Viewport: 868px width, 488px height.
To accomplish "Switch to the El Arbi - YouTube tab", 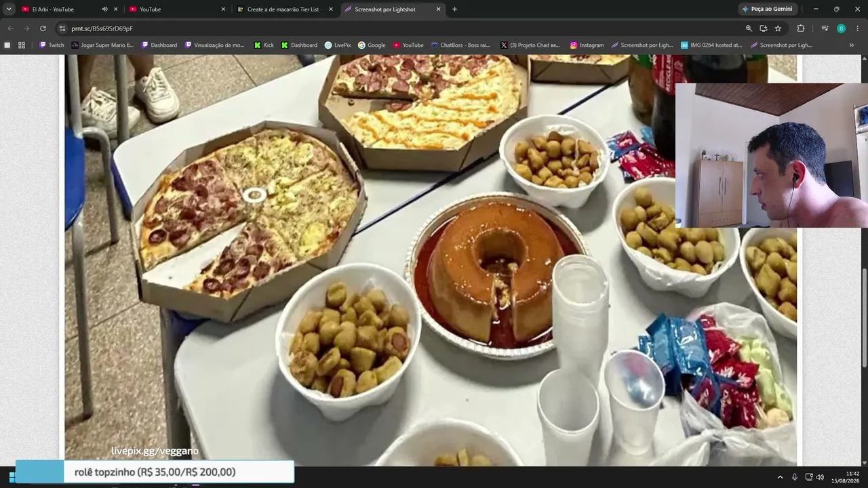I will tap(60, 9).
